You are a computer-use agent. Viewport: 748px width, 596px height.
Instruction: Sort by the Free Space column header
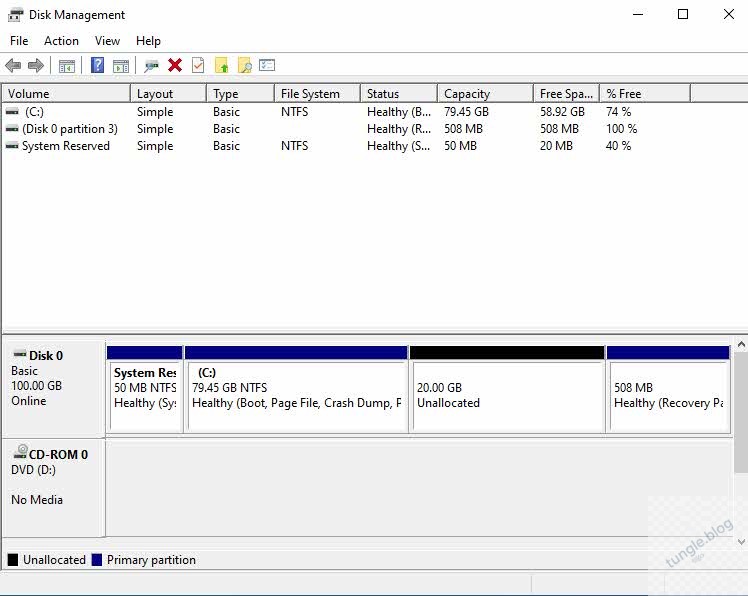pyautogui.click(x=566, y=94)
